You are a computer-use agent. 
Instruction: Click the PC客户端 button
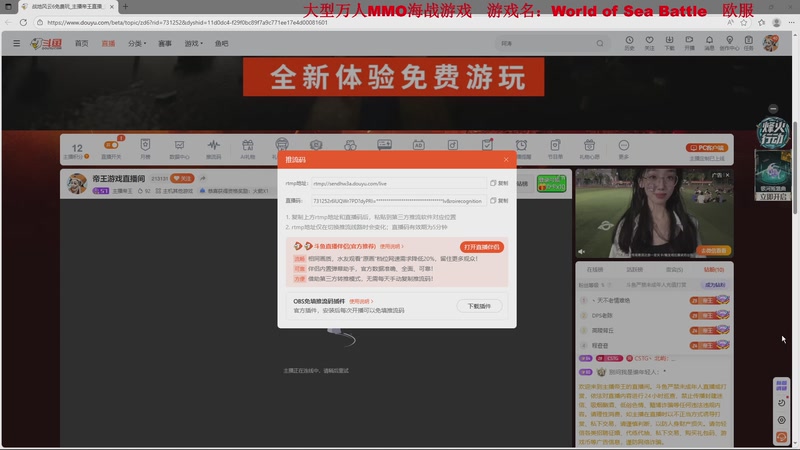(x=707, y=148)
